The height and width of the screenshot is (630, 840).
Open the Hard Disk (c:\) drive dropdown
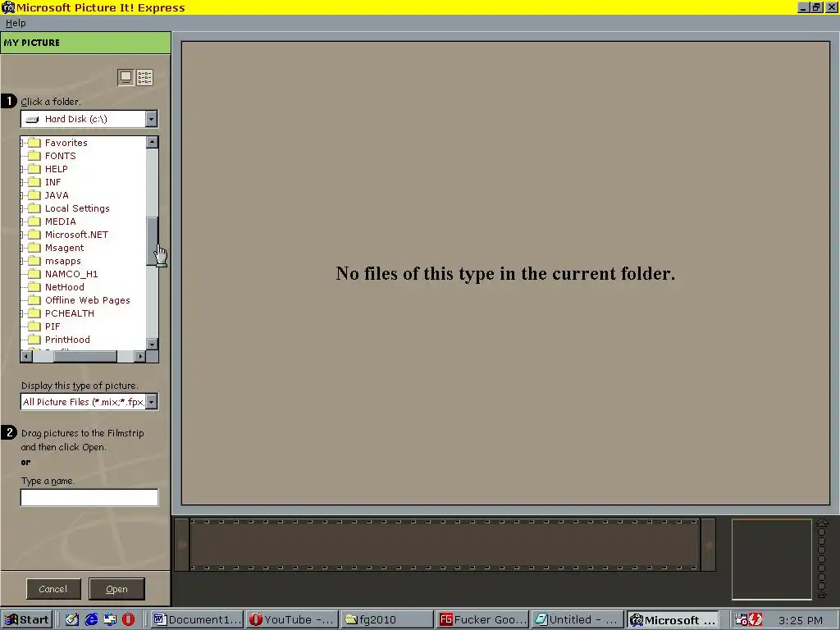(x=151, y=119)
